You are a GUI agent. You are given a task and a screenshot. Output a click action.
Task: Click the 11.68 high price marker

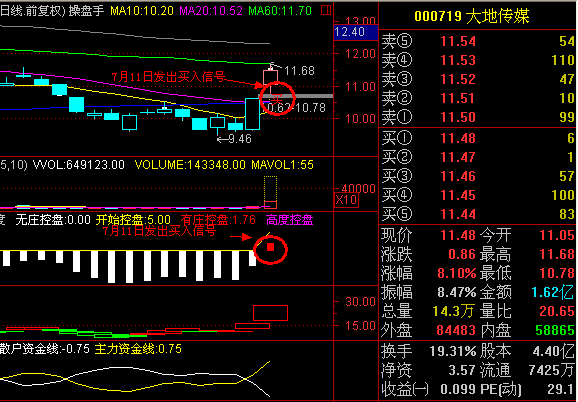tap(299, 70)
